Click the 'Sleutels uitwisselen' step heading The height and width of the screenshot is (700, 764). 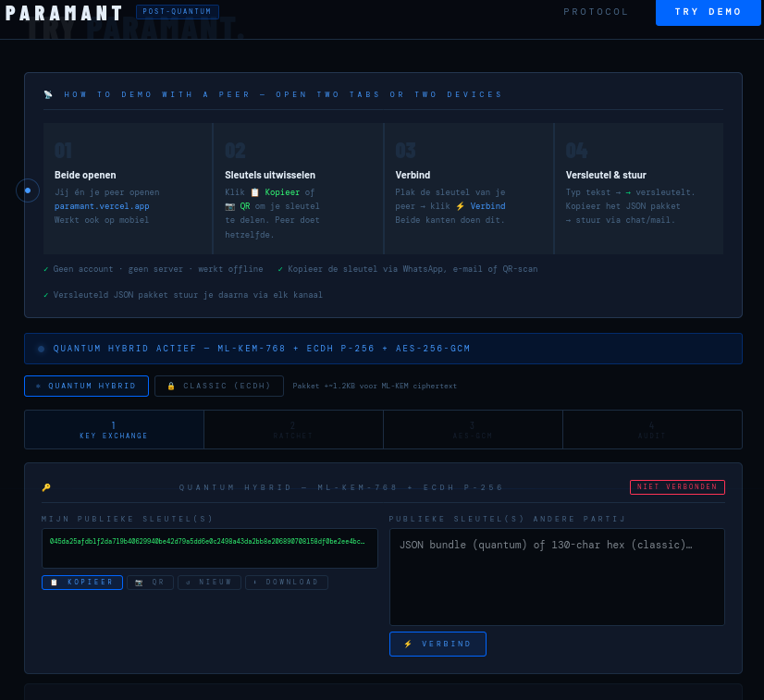point(270,175)
